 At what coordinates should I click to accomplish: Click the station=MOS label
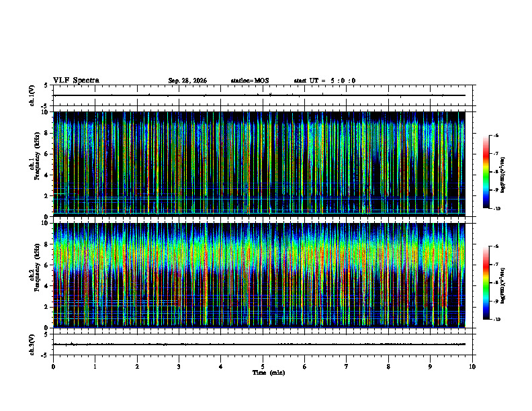(x=250, y=81)
